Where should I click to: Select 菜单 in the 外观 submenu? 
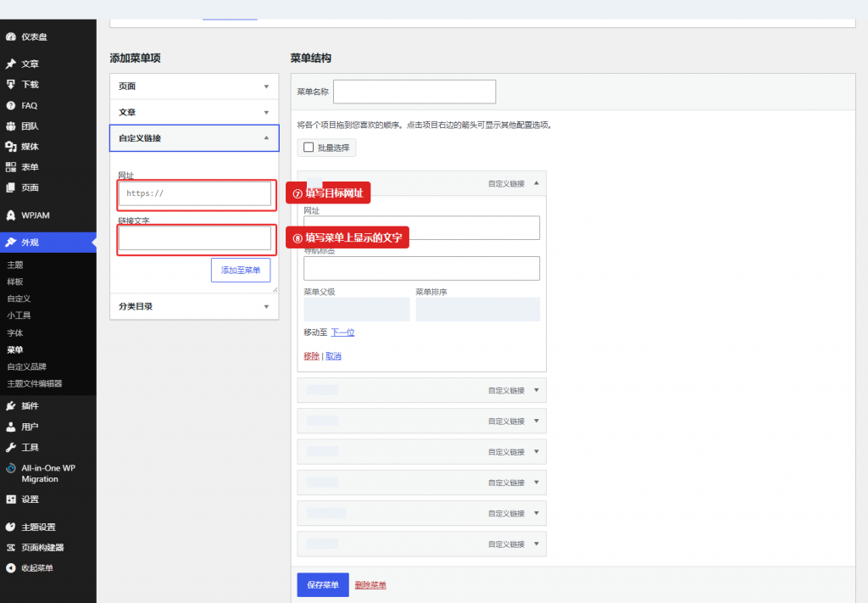coord(15,350)
